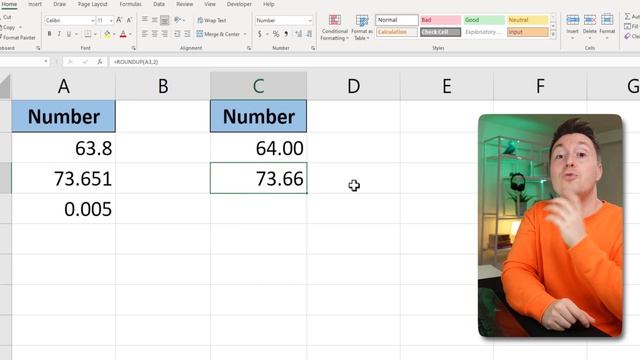Click the AutoSum sigma icon
Screen dimensions: 640x360
tap(628, 16)
